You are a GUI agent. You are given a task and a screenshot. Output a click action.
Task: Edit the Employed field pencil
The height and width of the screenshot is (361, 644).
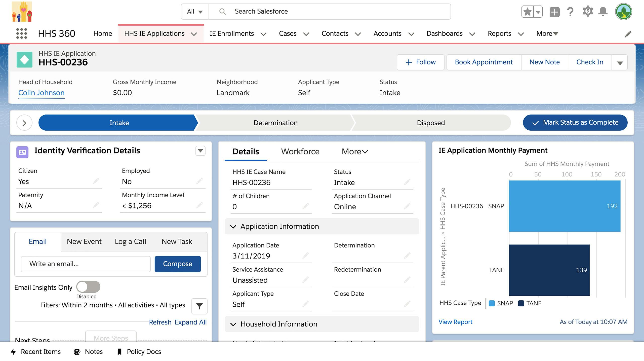point(199,181)
